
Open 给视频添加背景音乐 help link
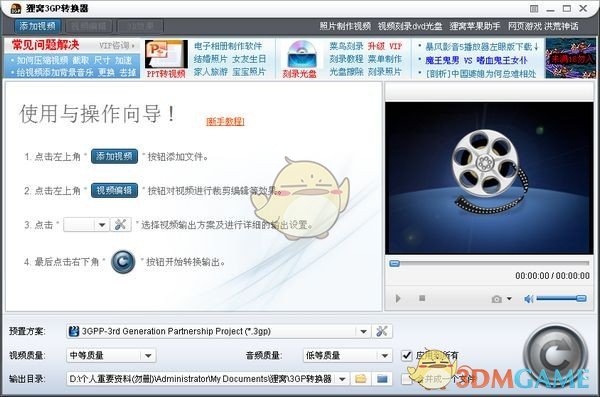coord(55,72)
